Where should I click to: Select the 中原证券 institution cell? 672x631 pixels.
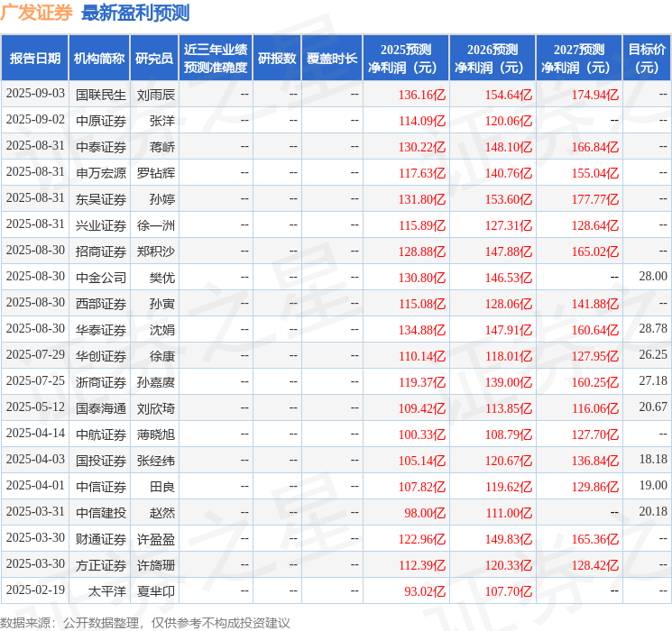pos(101,121)
